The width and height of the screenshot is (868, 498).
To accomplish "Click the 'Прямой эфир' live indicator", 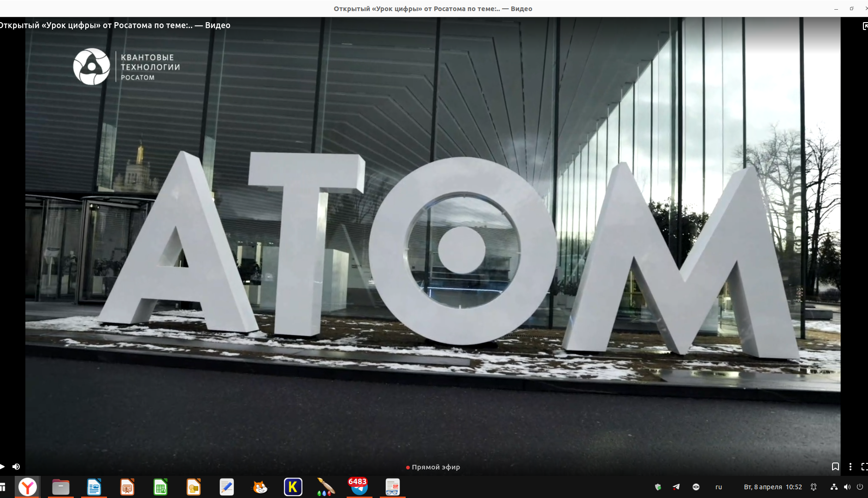I will coord(433,467).
